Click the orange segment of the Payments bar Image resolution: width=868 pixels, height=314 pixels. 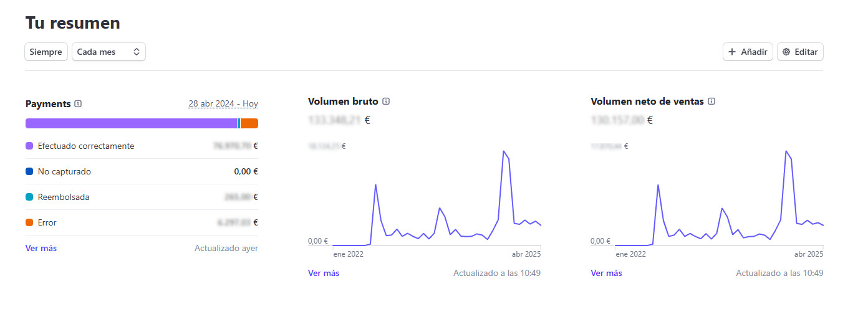point(249,123)
